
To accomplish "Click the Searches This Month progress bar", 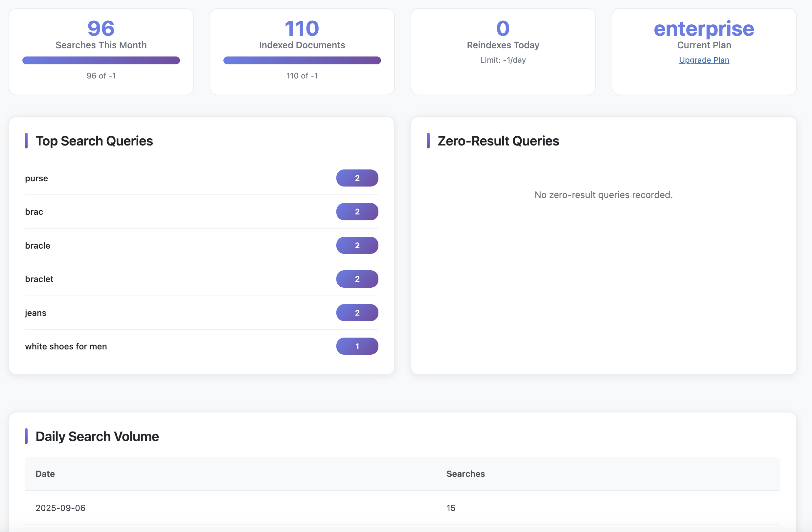I will click(x=101, y=60).
